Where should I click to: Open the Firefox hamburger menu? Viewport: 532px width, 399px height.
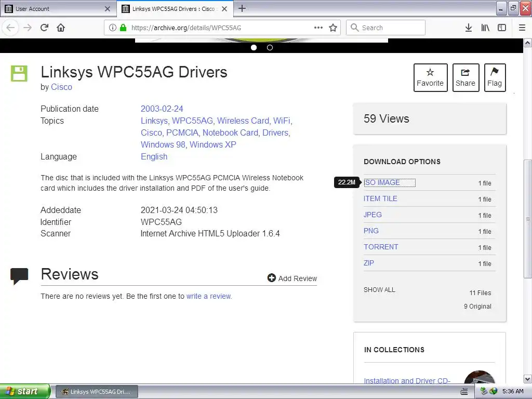[x=522, y=28]
